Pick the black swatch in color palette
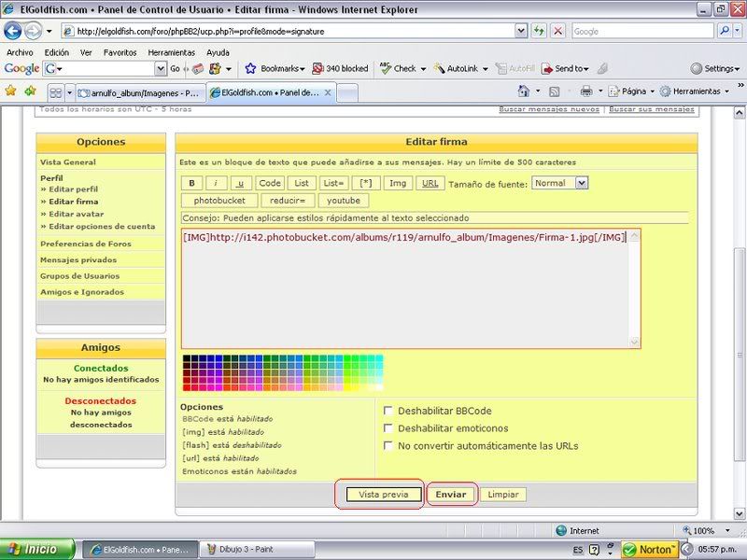This screenshot has height=560, width=747. (187, 358)
